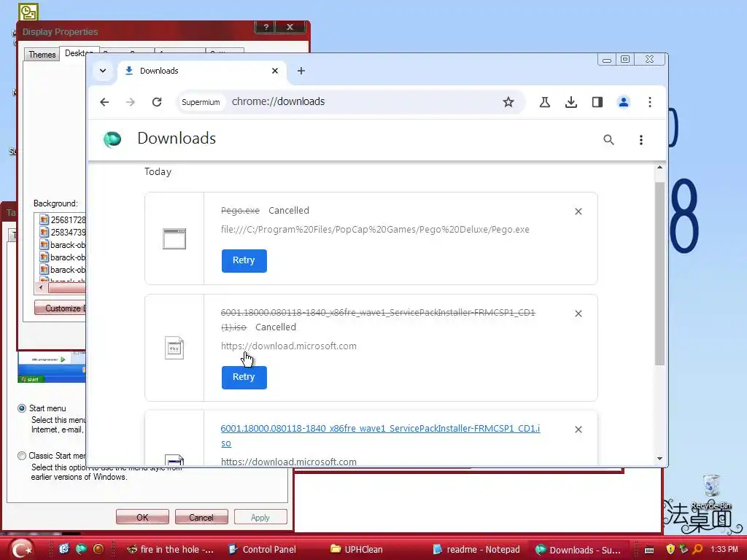Click the cancelled iso file icon

174,348
